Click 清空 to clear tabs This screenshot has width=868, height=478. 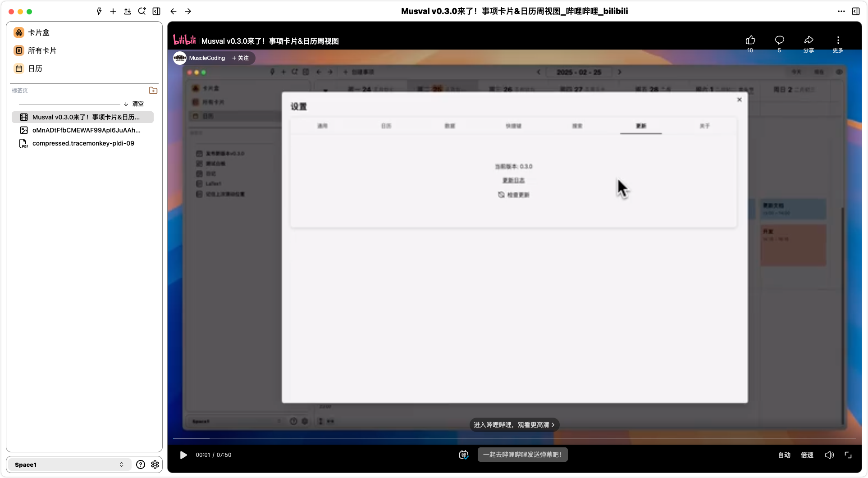[x=138, y=104]
